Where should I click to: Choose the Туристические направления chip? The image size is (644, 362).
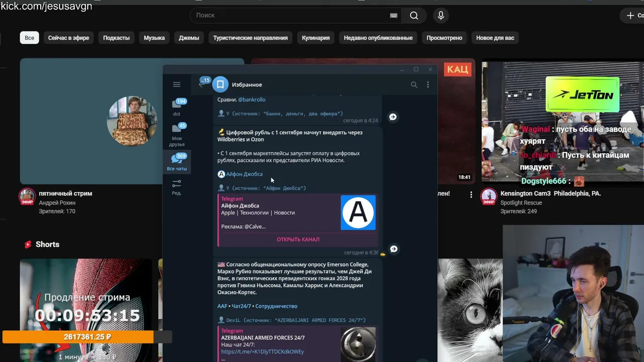(251, 38)
